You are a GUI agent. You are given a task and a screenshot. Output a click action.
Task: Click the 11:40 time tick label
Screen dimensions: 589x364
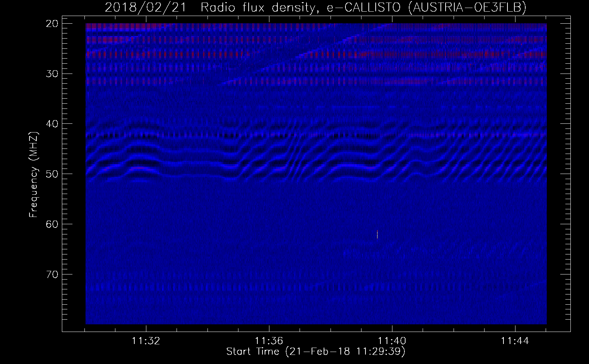tap(392, 341)
